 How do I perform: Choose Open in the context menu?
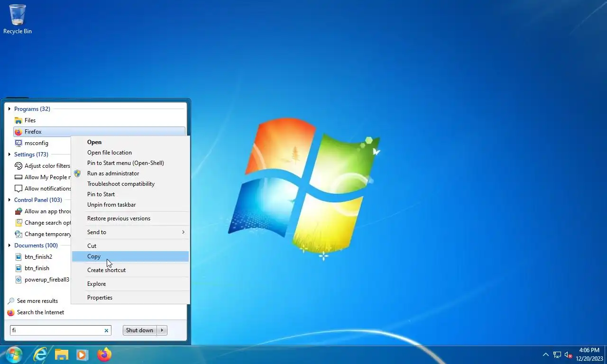pos(130,142)
